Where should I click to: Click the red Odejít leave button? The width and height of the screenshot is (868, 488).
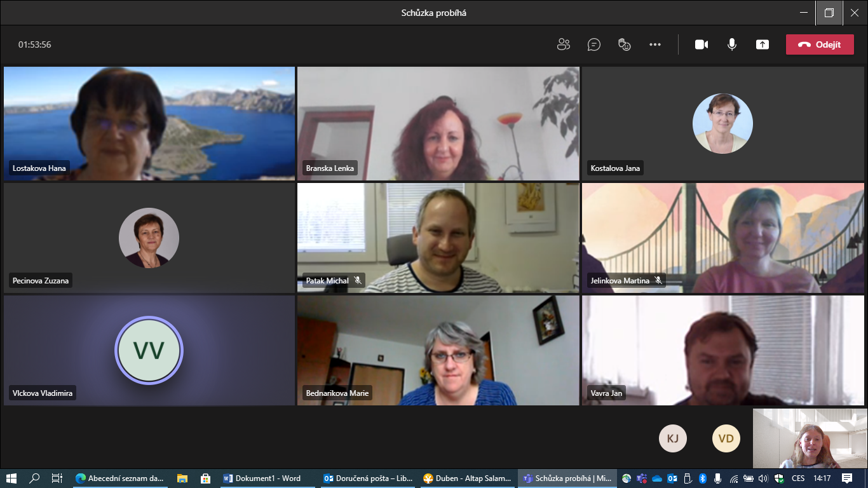(820, 44)
